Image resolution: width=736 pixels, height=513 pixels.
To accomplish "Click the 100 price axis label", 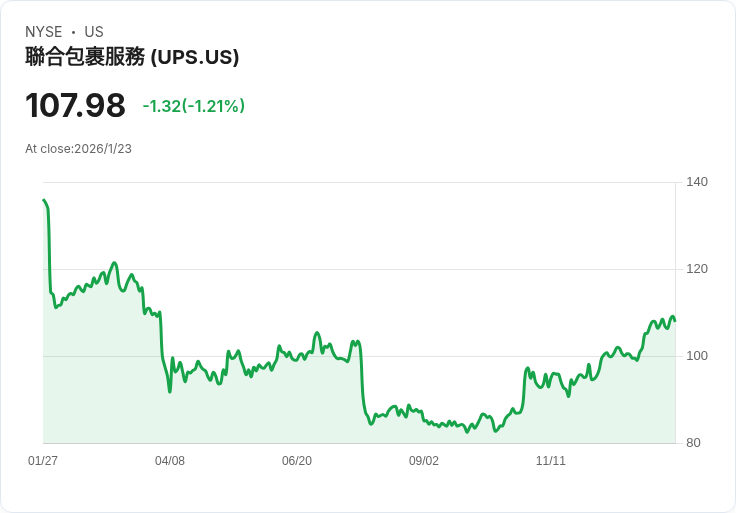I will coord(697,356).
